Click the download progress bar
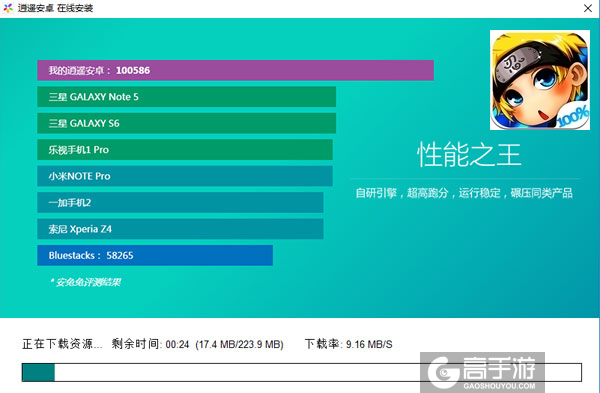The width and height of the screenshot is (600, 393). [x=302, y=372]
